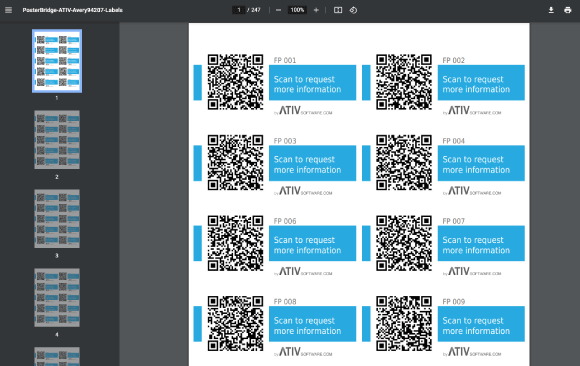Viewport: 580px width, 366px height.
Task: Click the page number input field
Action: coord(239,10)
